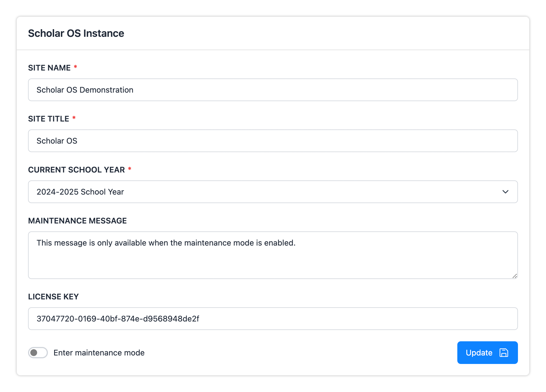The width and height of the screenshot is (546, 392).
Task: Click the License Key input field
Action: [x=273, y=319]
